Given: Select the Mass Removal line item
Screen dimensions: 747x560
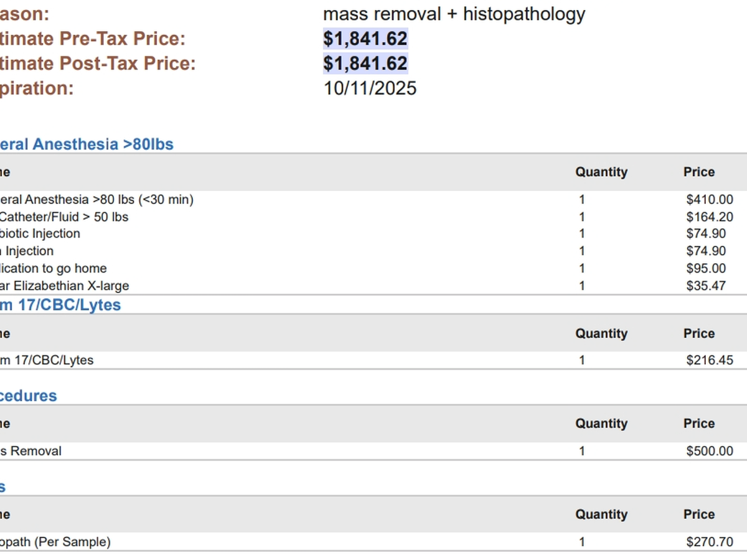Looking at the screenshot, I should (31, 451).
